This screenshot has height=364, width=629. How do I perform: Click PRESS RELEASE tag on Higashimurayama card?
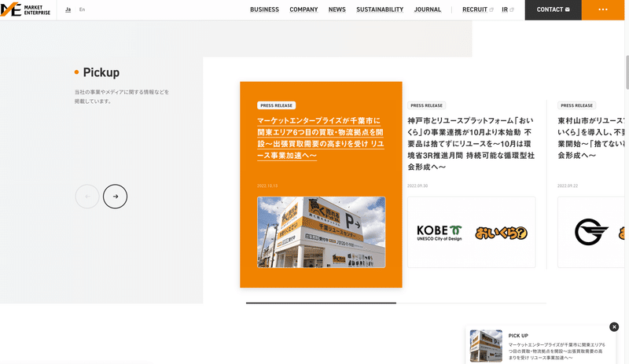(x=576, y=105)
